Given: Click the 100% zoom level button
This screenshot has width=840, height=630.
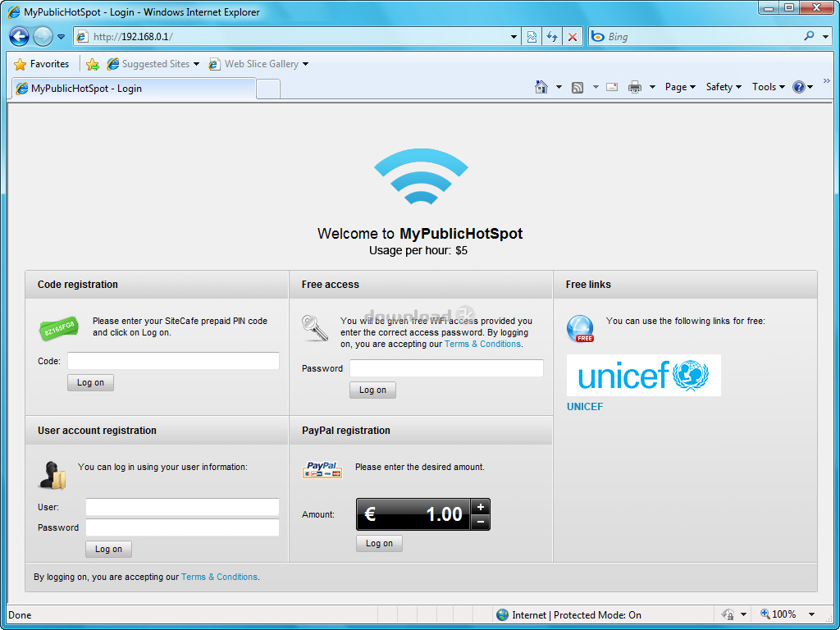Looking at the screenshot, I should pyautogui.click(x=778, y=614).
